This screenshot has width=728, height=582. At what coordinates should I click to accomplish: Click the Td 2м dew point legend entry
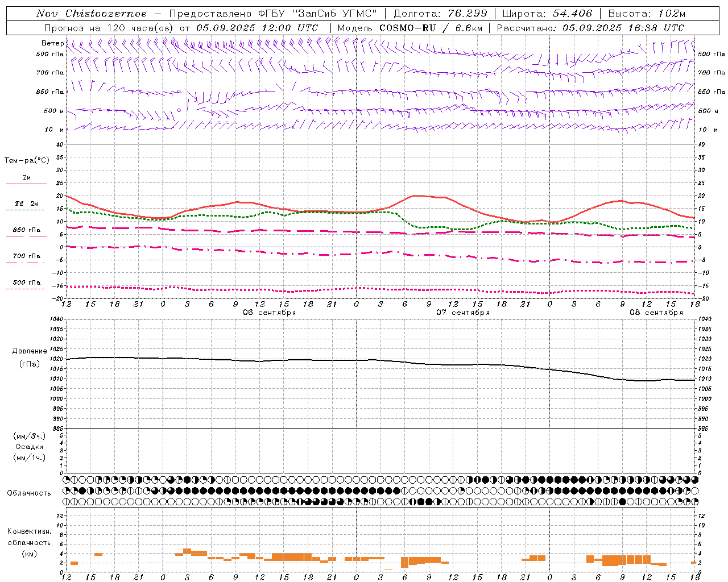pos(27,203)
